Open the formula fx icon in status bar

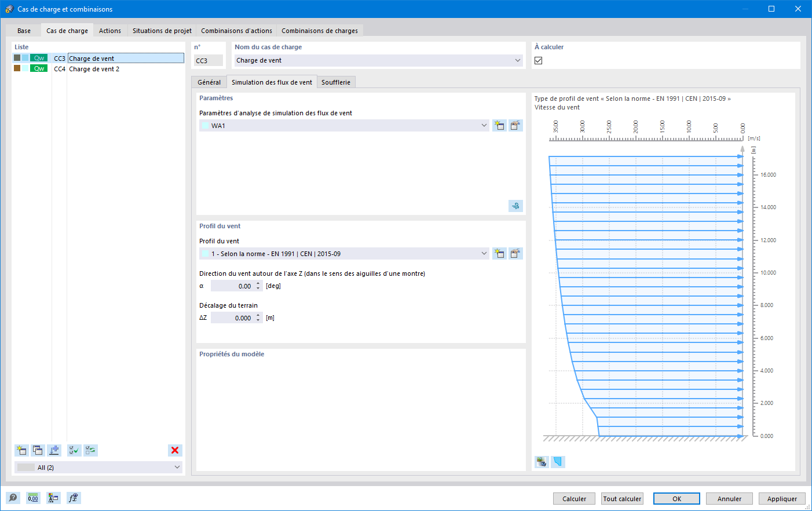tap(74, 498)
